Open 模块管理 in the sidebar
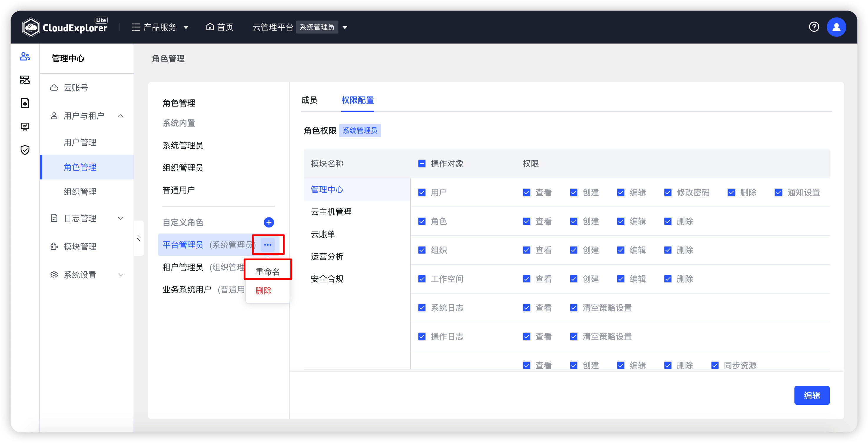The image size is (868, 443). [80, 246]
